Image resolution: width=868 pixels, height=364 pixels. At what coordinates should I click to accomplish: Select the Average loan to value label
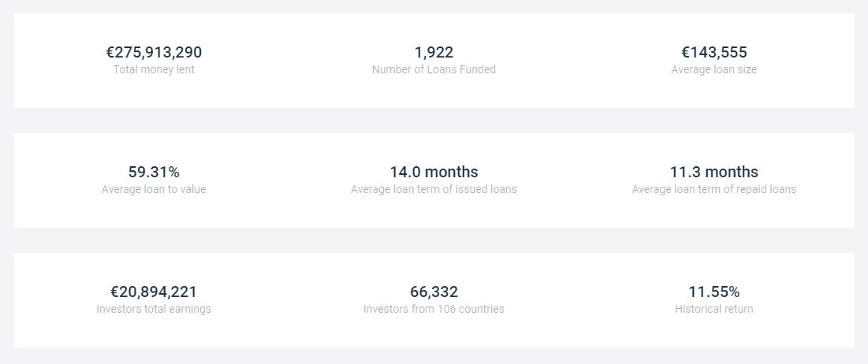click(x=154, y=189)
